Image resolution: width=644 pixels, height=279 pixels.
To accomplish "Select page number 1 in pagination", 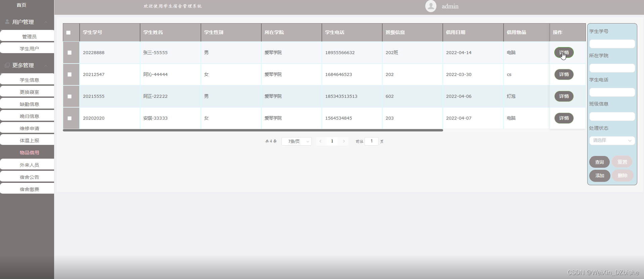I will point(332,141).
